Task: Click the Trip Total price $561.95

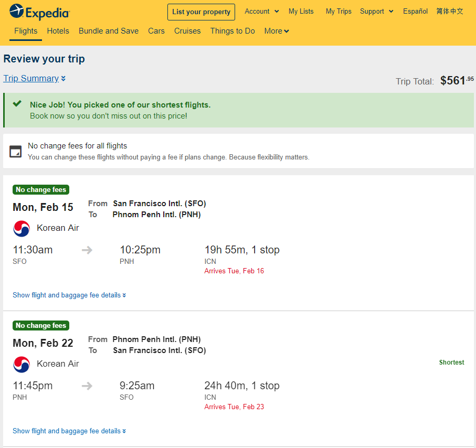Action: click(457, 81)
